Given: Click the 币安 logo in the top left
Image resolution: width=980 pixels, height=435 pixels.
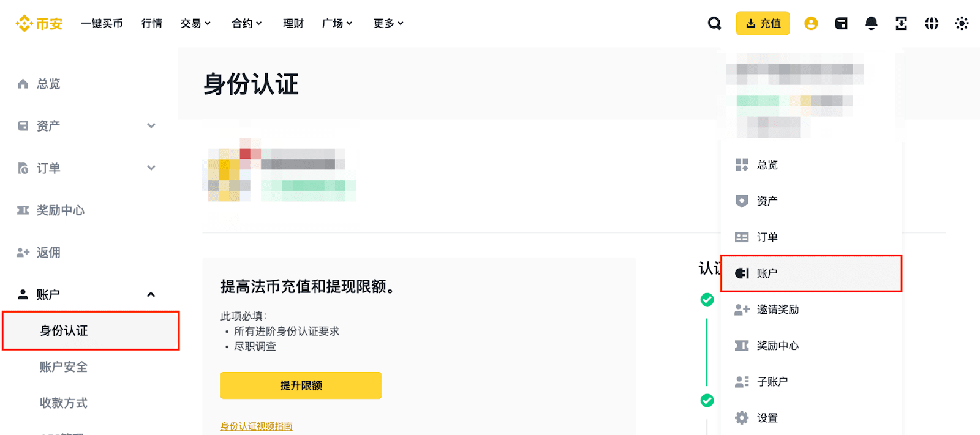Looking at the screenshot, I should (38, 23).
